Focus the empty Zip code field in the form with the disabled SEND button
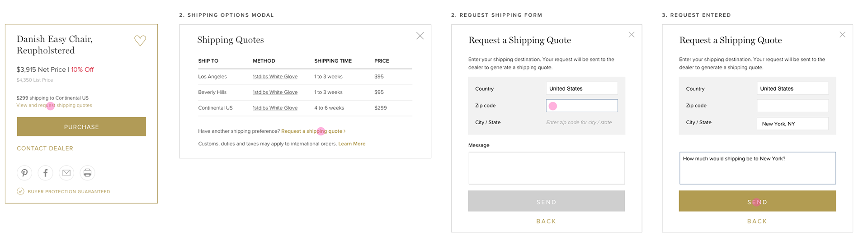Screen dimensions: 868x250 (x=582, y=106)
